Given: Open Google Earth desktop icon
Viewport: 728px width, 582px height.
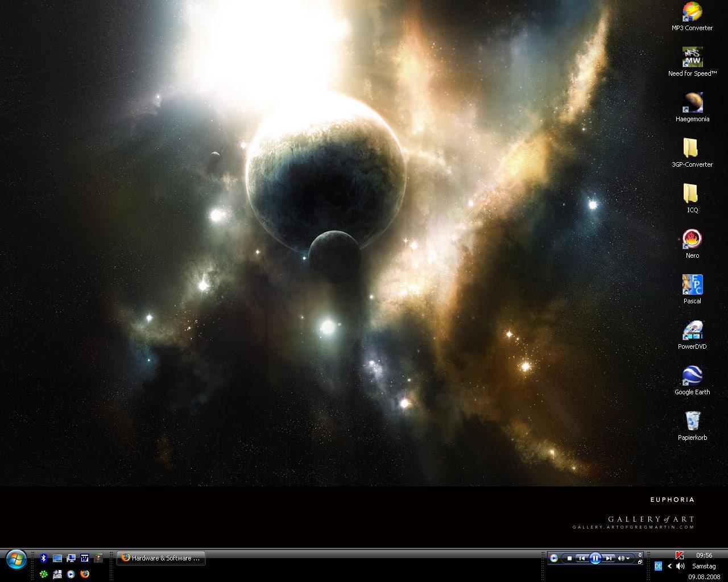Looking at the screenshot, I should pyautogui.click(x=692, y=376).
